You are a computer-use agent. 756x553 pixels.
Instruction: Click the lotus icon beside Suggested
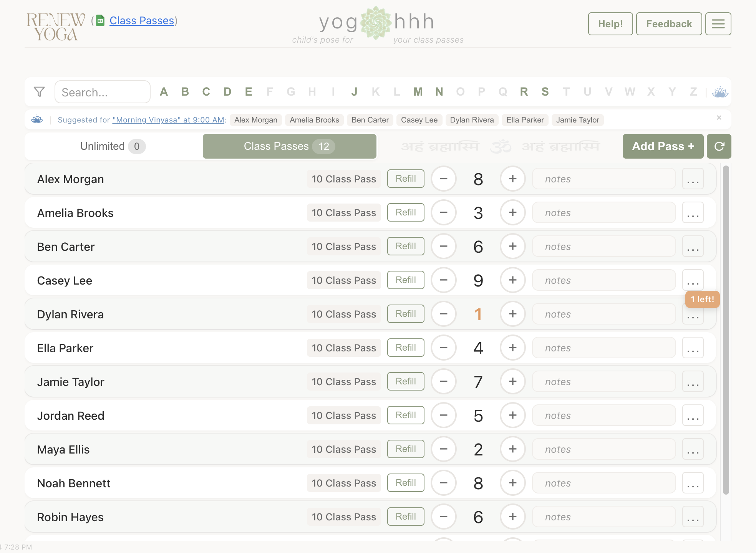click(x=37, y=119)
